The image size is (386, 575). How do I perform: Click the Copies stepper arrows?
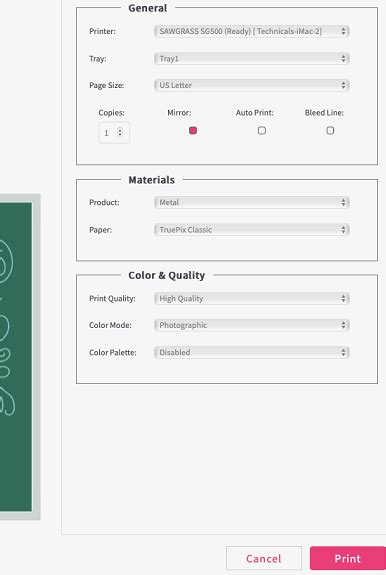click(x=120, y=132)
